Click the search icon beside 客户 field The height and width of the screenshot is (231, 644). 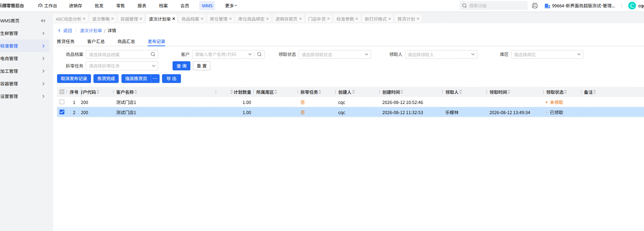coord(259,54)
